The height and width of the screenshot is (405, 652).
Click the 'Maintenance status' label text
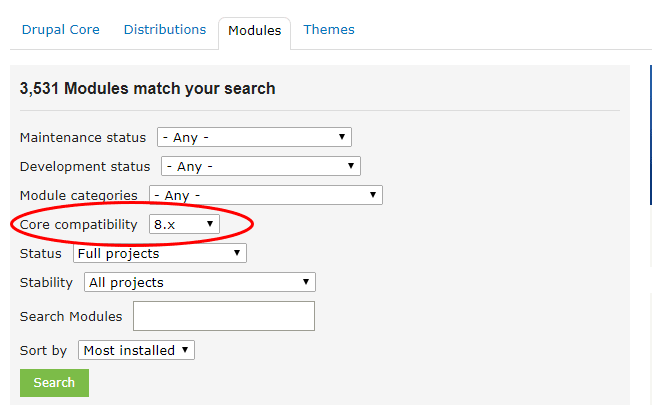[83, 138]
